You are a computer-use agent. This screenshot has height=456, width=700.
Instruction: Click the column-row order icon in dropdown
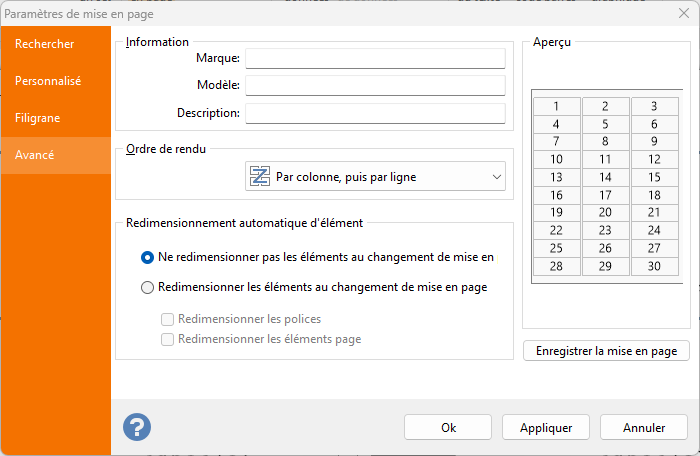[x=260, y=177]
